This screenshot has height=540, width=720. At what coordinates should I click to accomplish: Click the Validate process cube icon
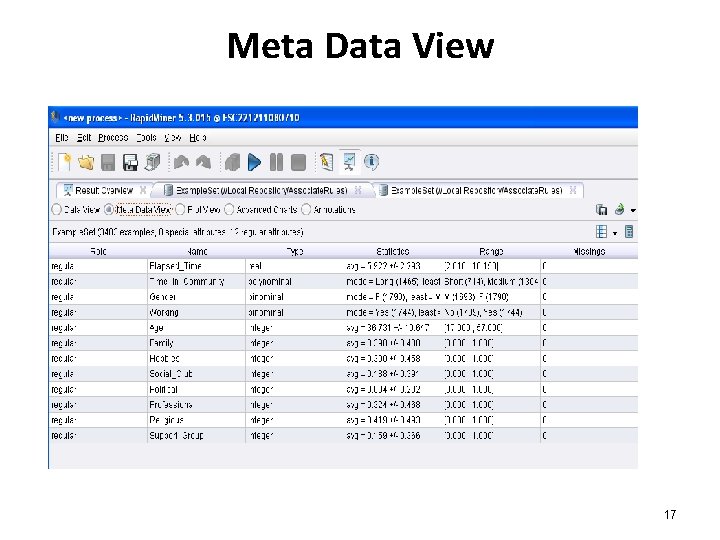[232, 163]
